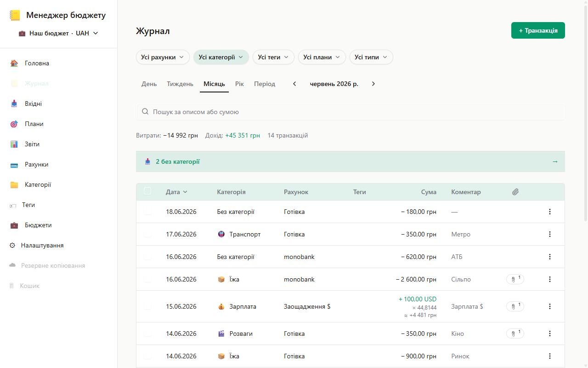Click paperclip attachments column header icon
This screenshot has height=368, width=588.
pyautogui.click(x=515, y=192)
